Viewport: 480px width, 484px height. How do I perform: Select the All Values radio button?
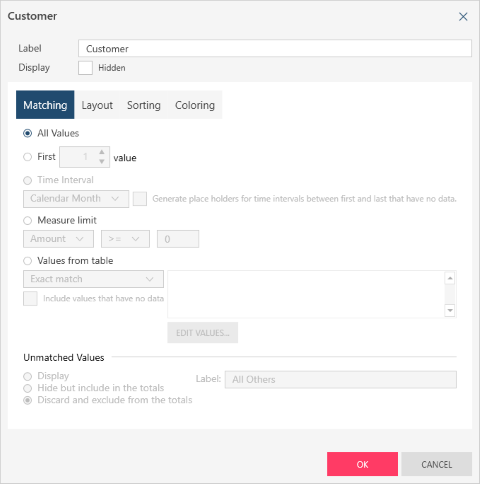tap(27, 133)
